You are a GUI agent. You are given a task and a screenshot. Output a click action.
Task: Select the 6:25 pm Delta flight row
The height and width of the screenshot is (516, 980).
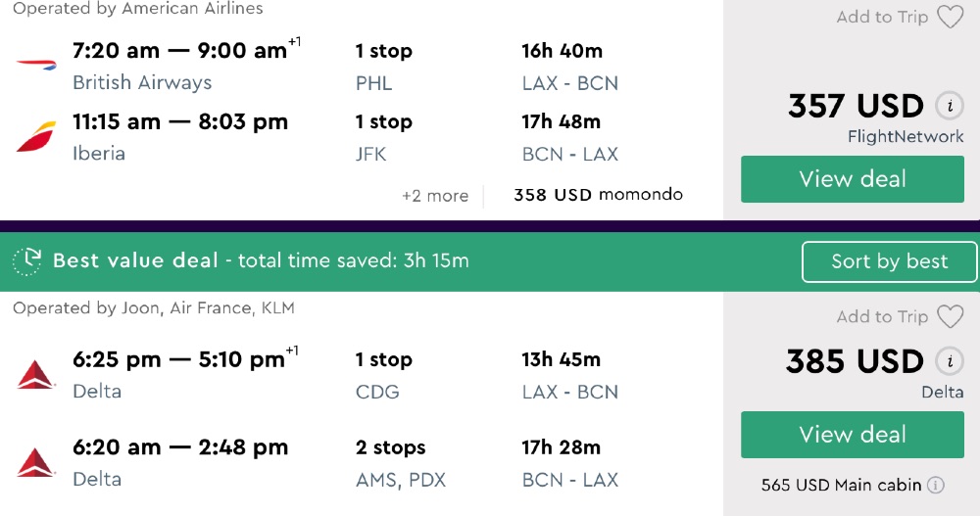(178, 359)
